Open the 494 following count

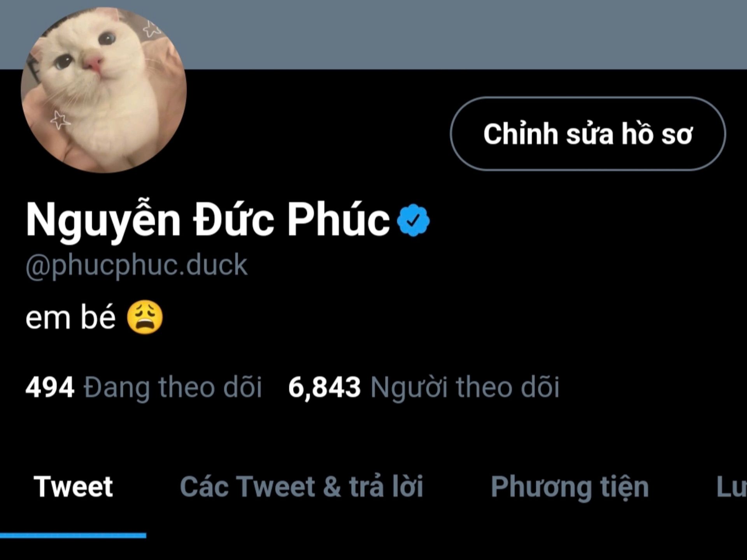50,387
